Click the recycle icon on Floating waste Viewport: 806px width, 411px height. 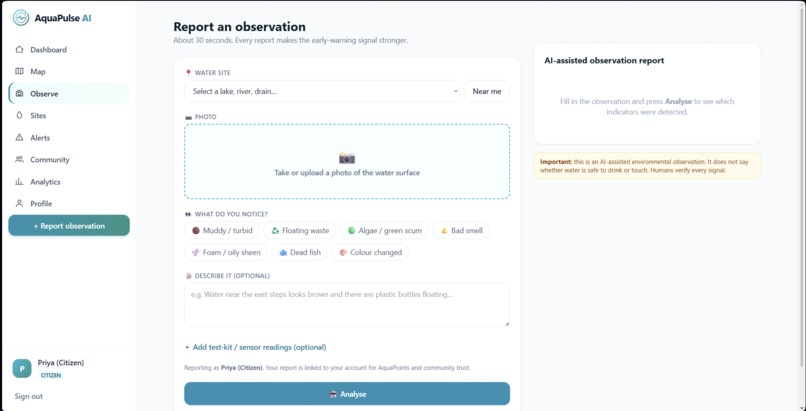click(x=275, y=231)
